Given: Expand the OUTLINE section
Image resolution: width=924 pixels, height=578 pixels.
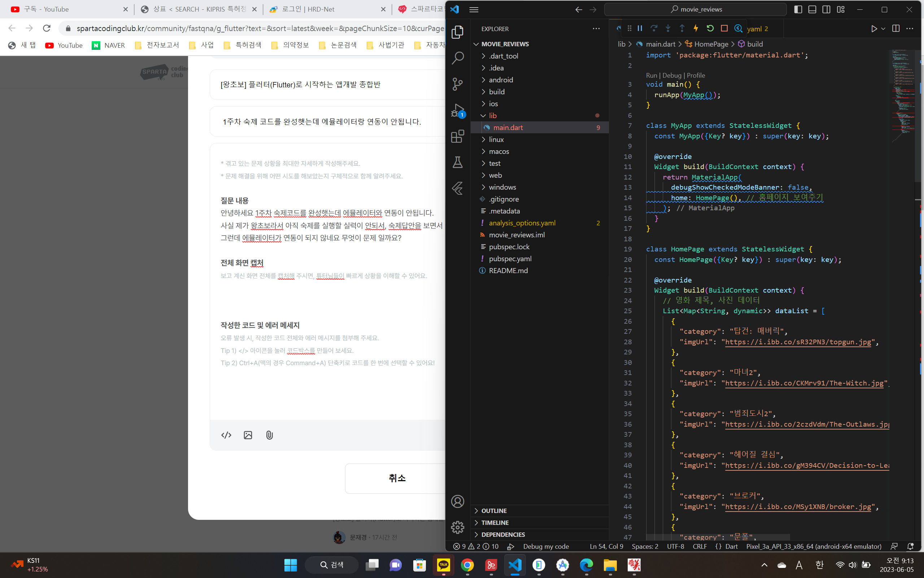Looking at the screenshot, I should [x=540, y=511].
